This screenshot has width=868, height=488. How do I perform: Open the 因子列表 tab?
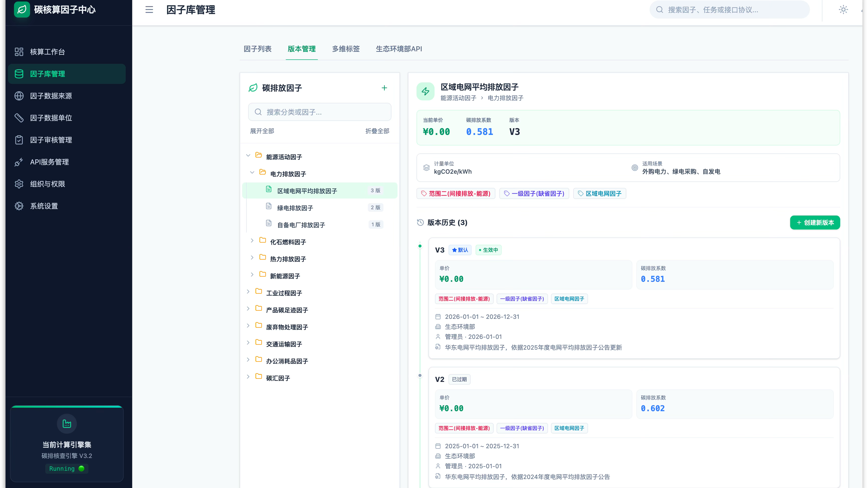(257, 49)
